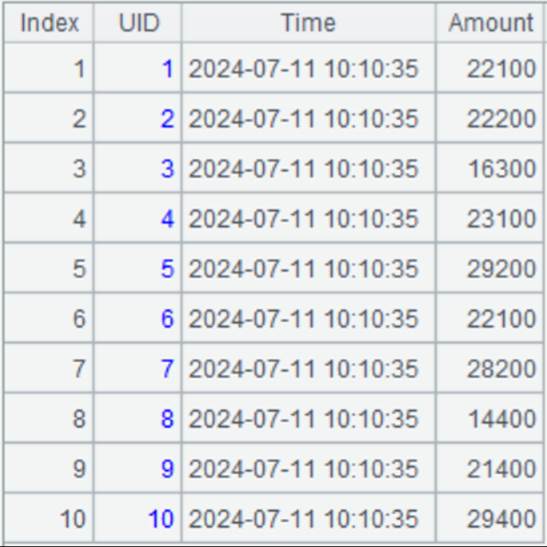Select the time cell in row 5

(x=309, y=269)
